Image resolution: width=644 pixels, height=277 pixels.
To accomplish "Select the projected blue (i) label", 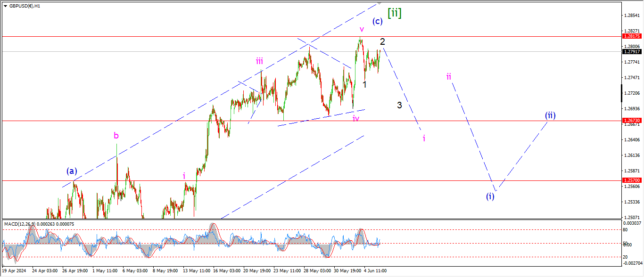I will (490, 196).
